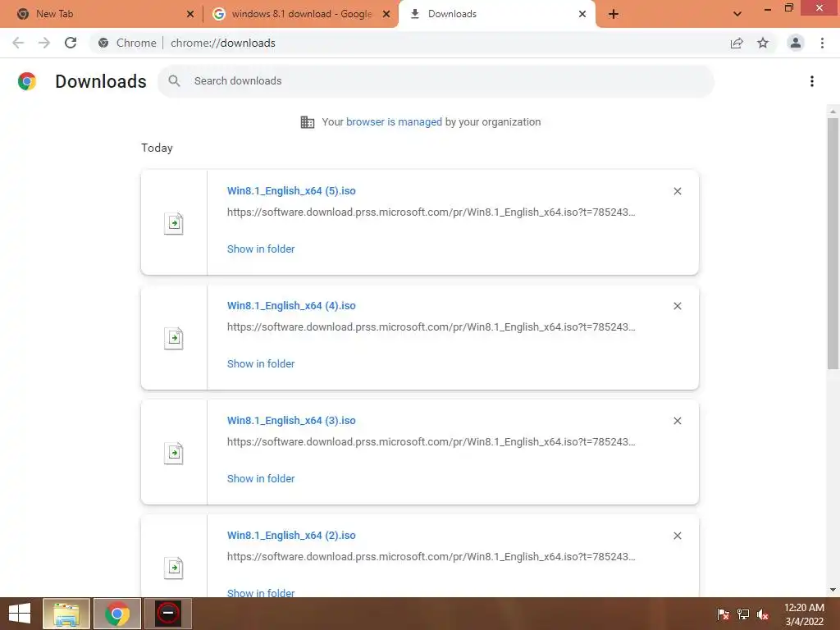Click the Action Center flag tray icon
840x630 pixels.
tap(723, 614)
